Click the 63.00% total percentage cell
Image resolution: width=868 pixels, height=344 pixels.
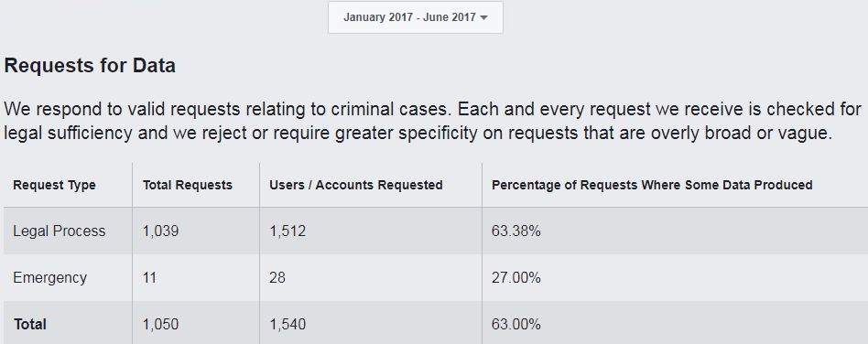point(515,324)
